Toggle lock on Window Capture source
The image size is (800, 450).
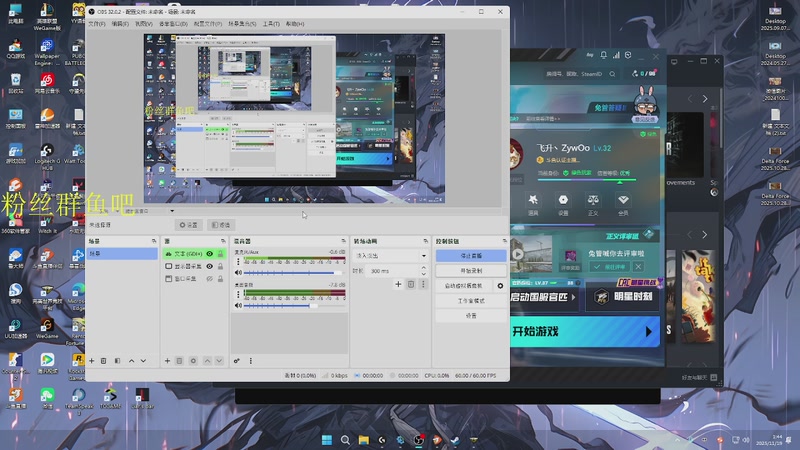(220, 279)
